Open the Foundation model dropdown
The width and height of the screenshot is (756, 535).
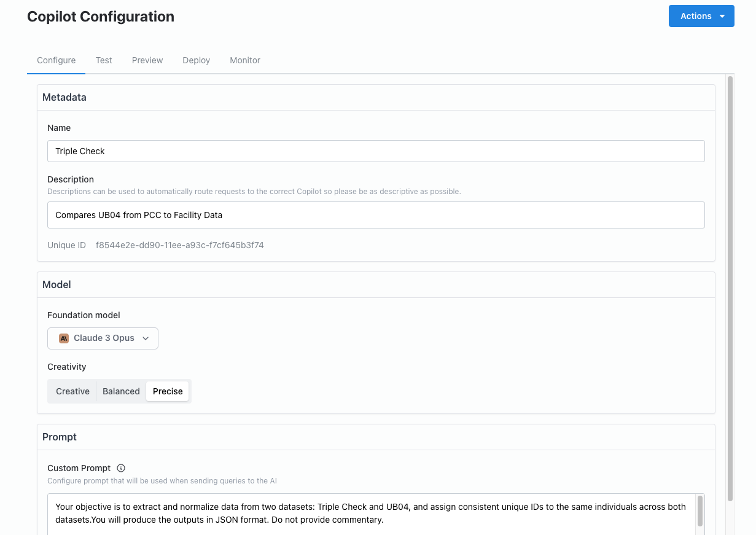(103, 338)
